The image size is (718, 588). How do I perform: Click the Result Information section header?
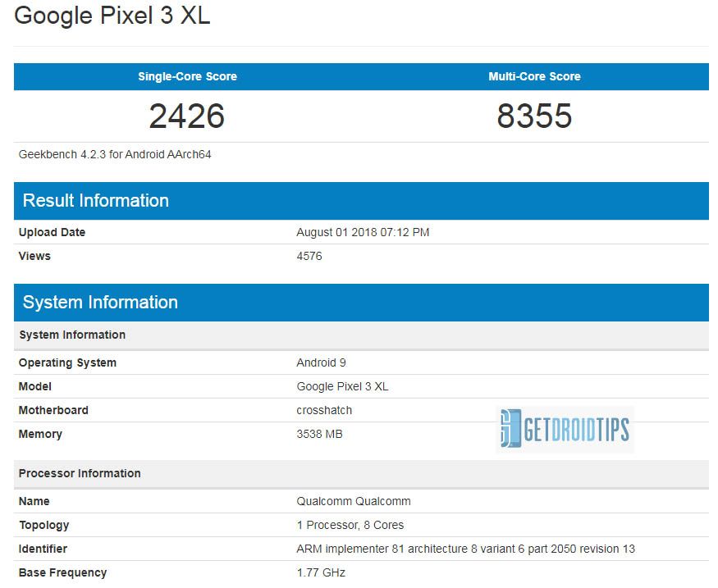[361, 201]
